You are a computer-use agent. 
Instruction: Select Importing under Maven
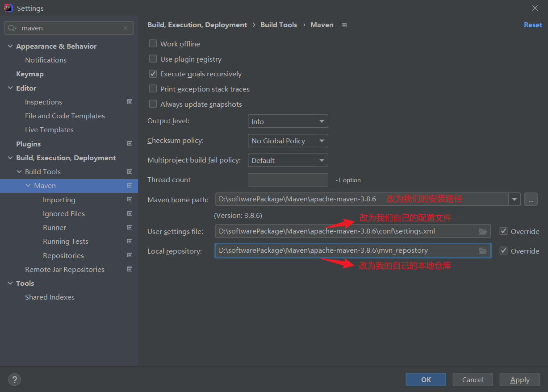(59, 200)
